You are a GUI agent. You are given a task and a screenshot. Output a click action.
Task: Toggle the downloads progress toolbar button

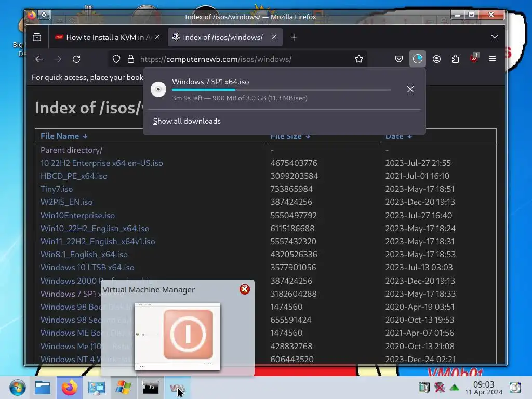click(x=418, y=59)
